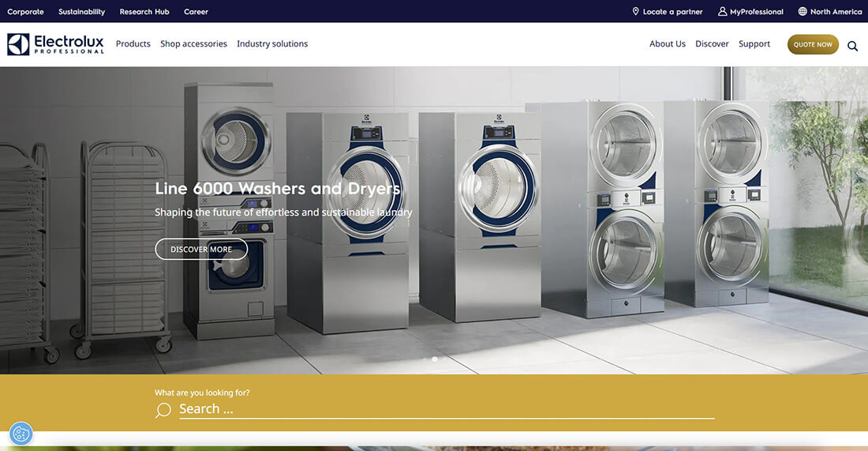The image size is (868, 451).
Task: Open Shop accessories menu
Action: 194,43
